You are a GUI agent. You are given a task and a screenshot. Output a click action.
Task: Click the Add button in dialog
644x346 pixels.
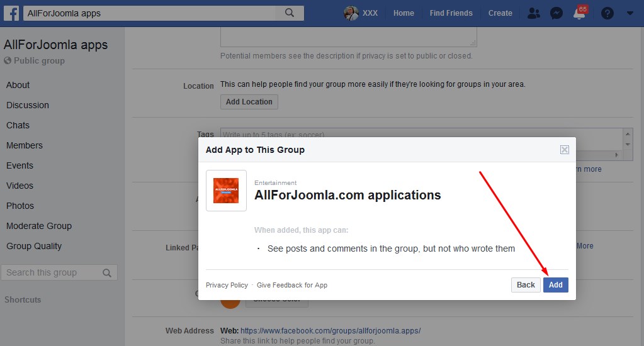pos(555,285)
